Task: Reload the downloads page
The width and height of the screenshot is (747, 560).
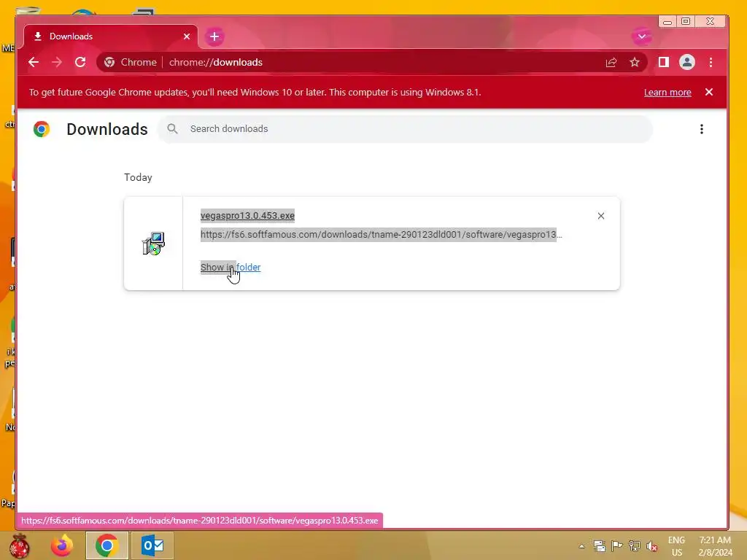Action: pyautogui.click(x=80, y=63)
